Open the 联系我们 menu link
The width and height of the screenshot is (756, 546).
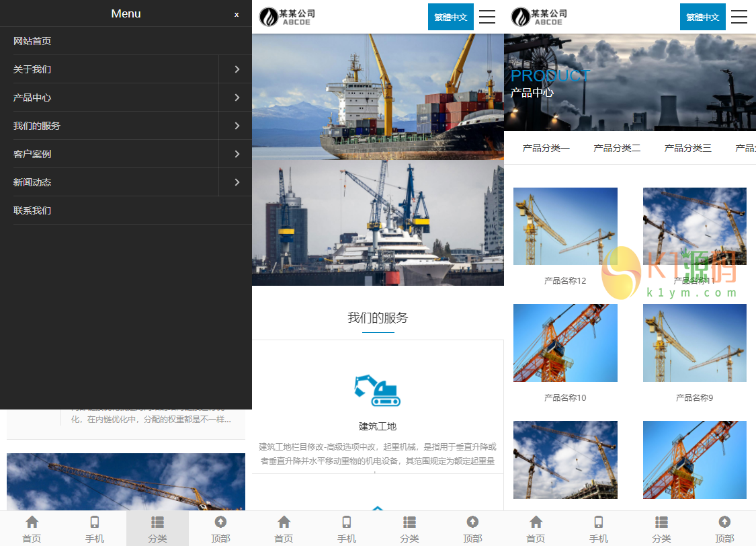point(32,210)
